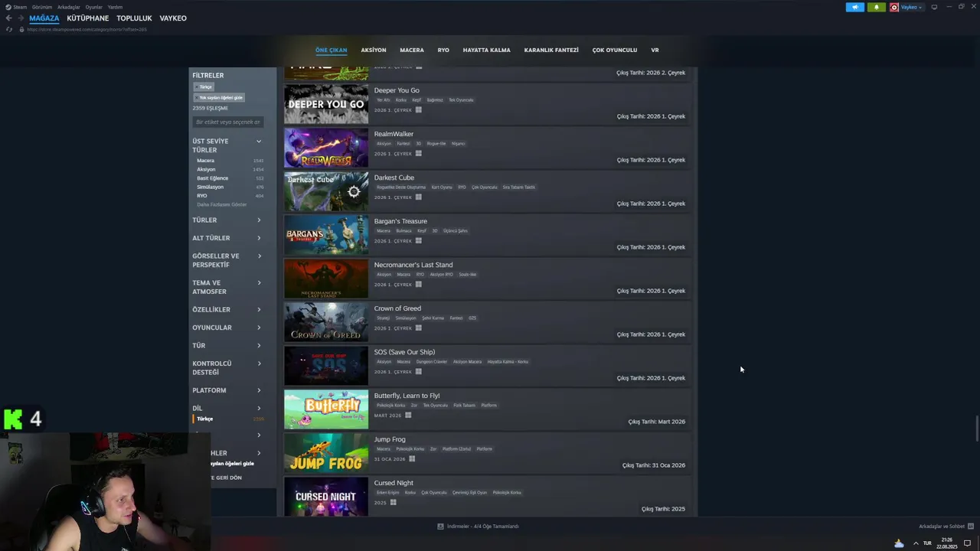
Task: Show hidden tray icons with the taskbar chevron
Action: (x=916, y=543)
